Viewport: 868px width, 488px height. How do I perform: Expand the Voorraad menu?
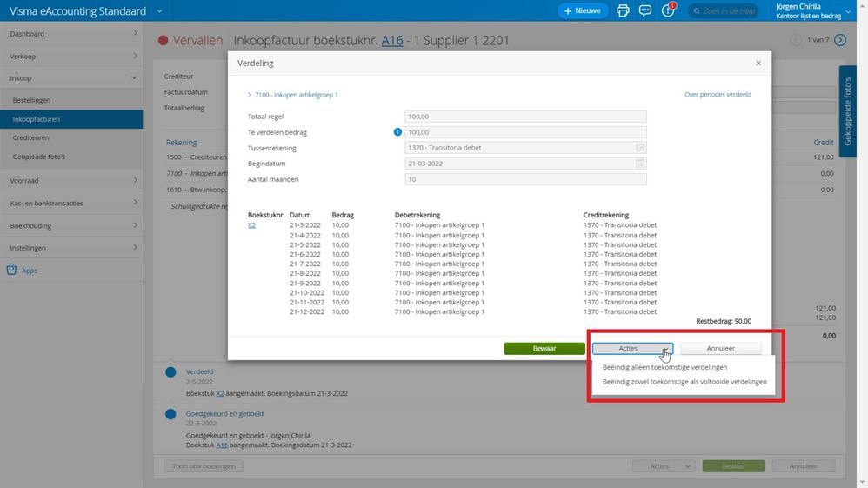tap(71, 181)
